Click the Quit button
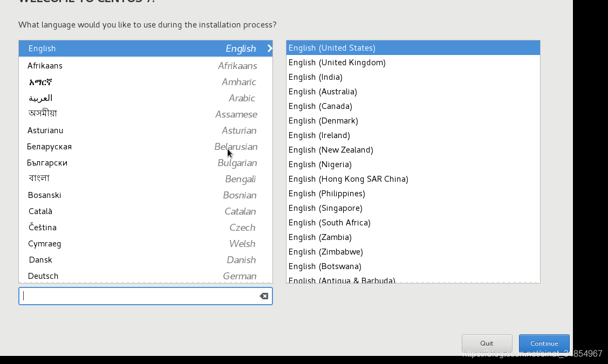 487,343
